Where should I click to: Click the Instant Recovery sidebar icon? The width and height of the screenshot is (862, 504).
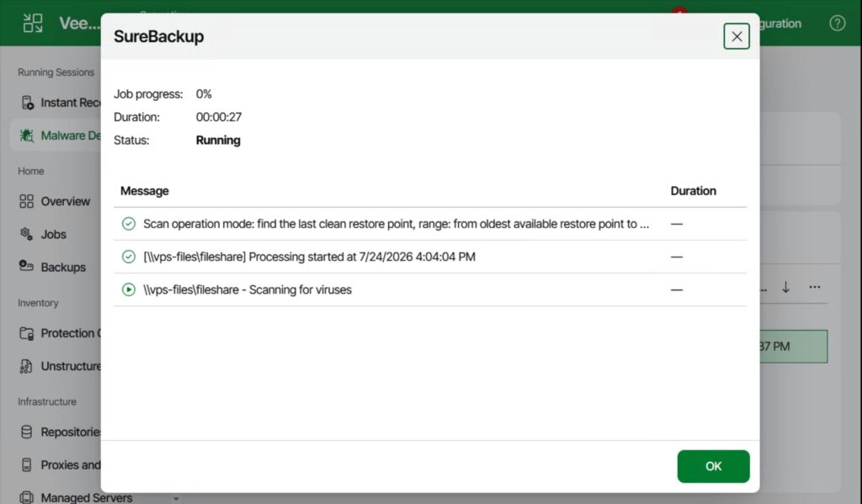(x=27, y=103)
